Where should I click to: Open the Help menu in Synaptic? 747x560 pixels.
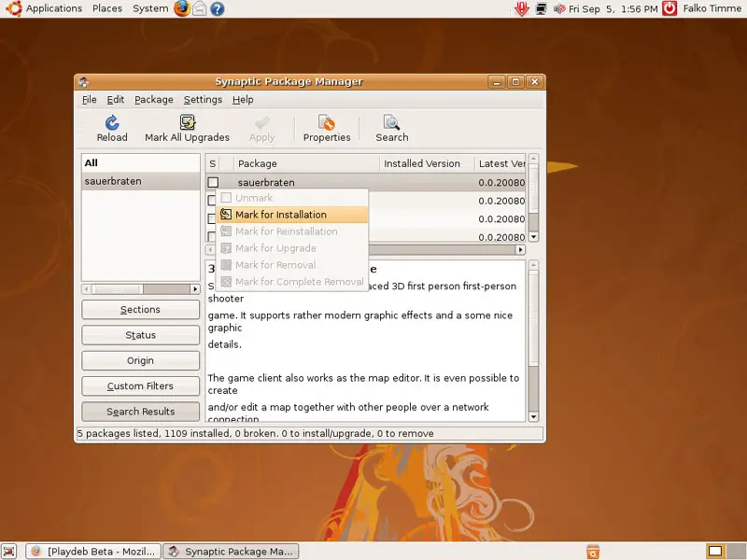pos(243,100)
